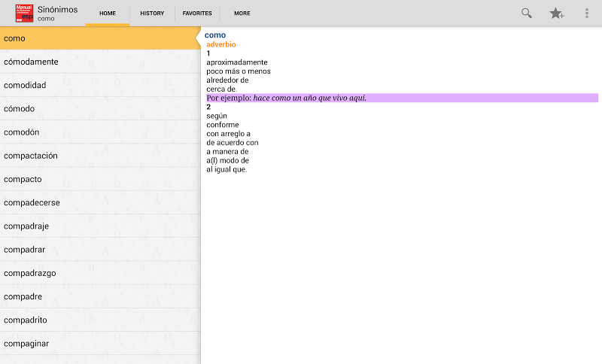Screen dimensions: 602x364
Task: Select the word 'como' in the list
Action: pos(100,38)
